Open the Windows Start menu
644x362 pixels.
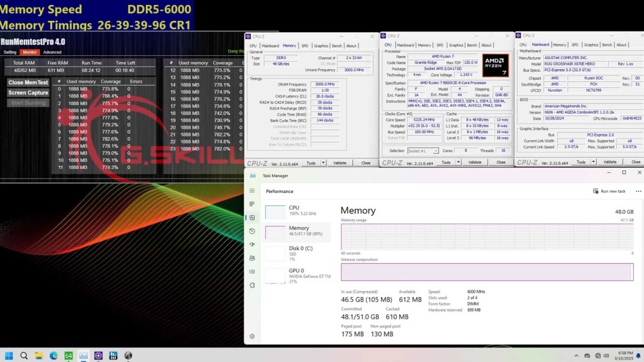click(x=9, y=356)
